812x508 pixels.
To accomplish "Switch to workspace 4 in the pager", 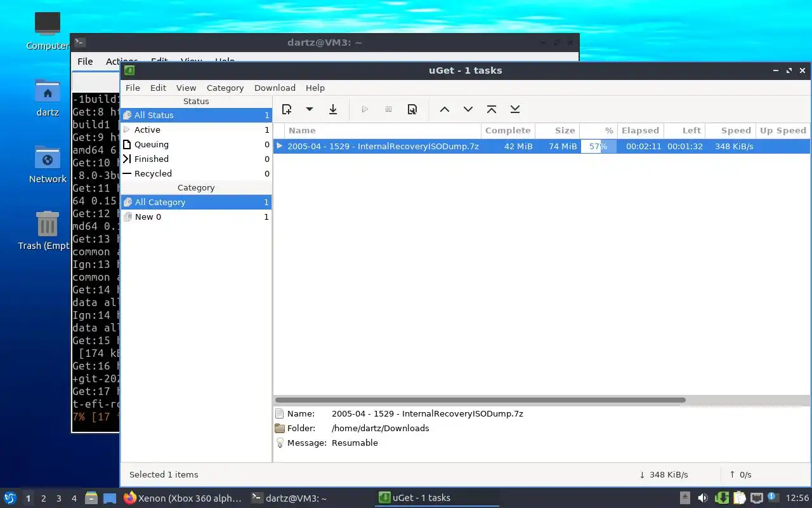I will click(x=74, y=498).
